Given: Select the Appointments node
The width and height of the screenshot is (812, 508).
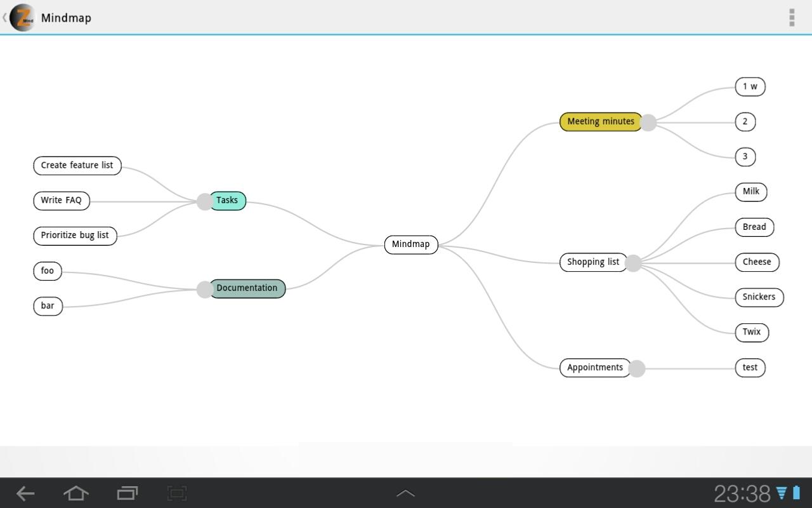Looking at the screenshot, I should point(595,368).
